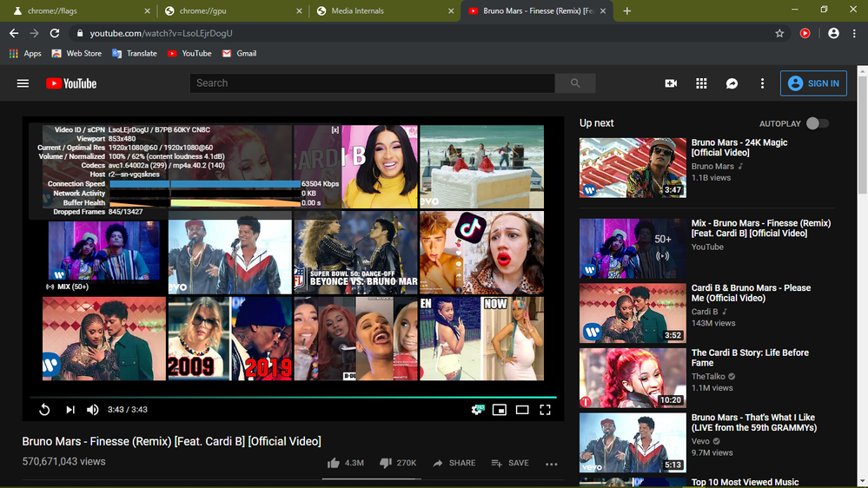The height and width of the screenshot is (488, 868).
Task: Like the video thumbs up 4.3M
Action: point(346,463)
